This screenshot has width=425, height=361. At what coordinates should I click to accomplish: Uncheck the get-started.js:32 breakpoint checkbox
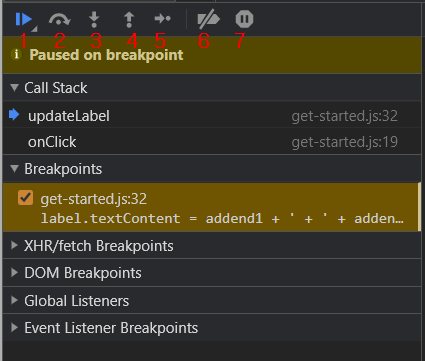[x=25, y=198]
